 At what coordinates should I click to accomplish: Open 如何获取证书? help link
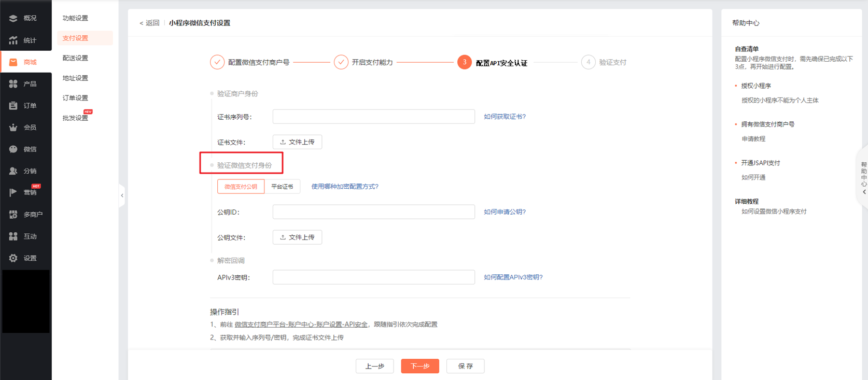[x=505, y=117]
